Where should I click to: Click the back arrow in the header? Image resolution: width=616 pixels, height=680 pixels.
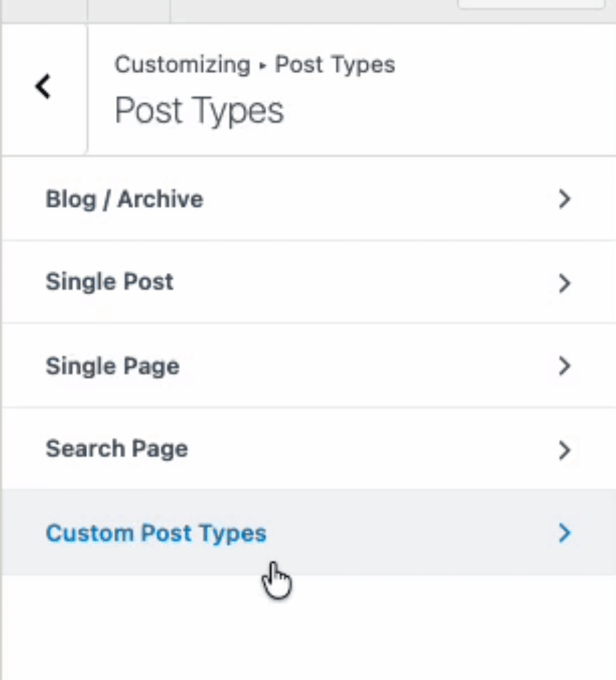pos(43,87)
